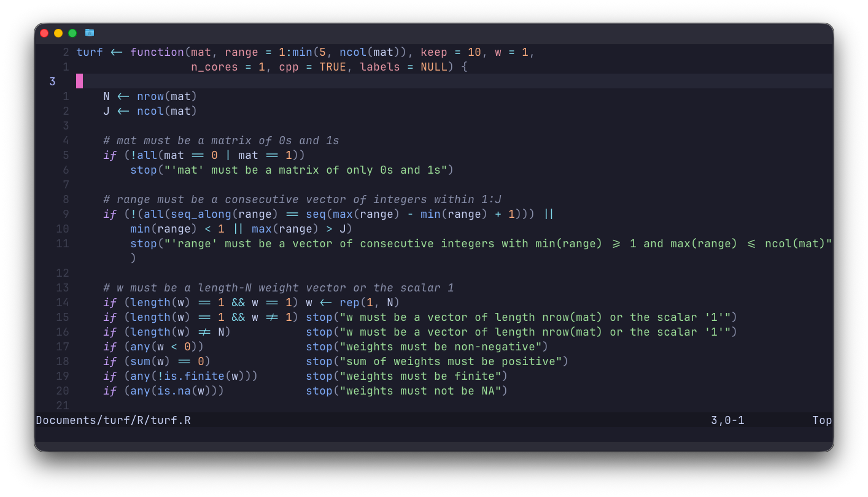Click the Documents/turf/R/turf.R file path in status line
The height and width of the screenshot is (497, 868).
click(114, 420)
